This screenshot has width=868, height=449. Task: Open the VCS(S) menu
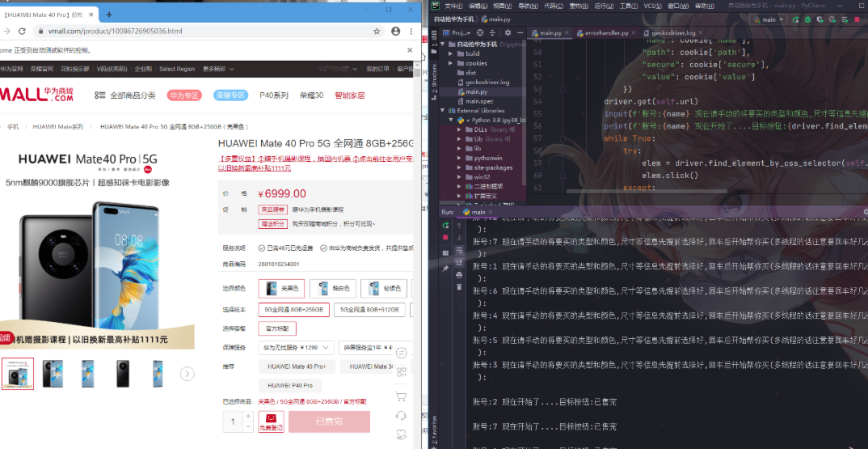(x=652, y=6)
